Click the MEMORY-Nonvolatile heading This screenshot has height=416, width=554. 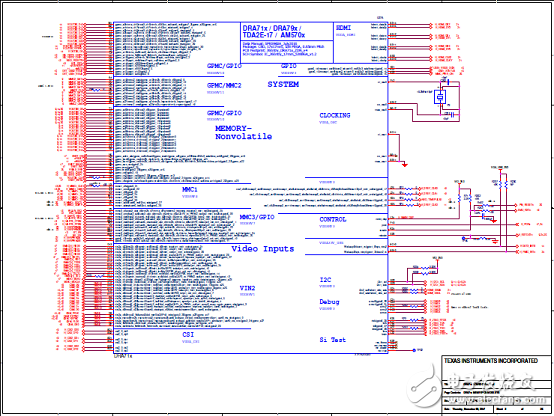(243, 133)
